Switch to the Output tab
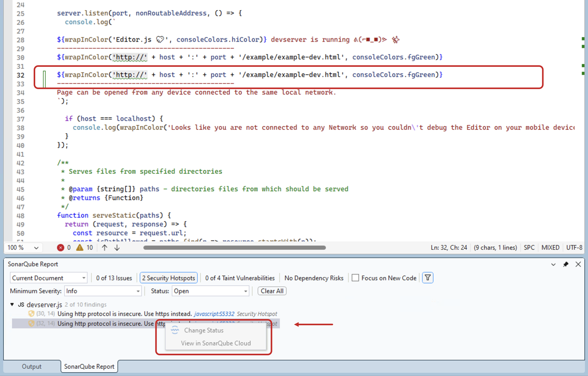This screenshot has width=588, height=376. [32, 366]
